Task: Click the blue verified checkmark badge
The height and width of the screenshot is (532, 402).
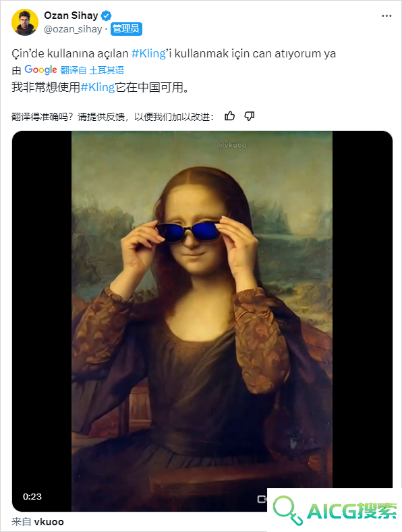Action: pos(106,16)
